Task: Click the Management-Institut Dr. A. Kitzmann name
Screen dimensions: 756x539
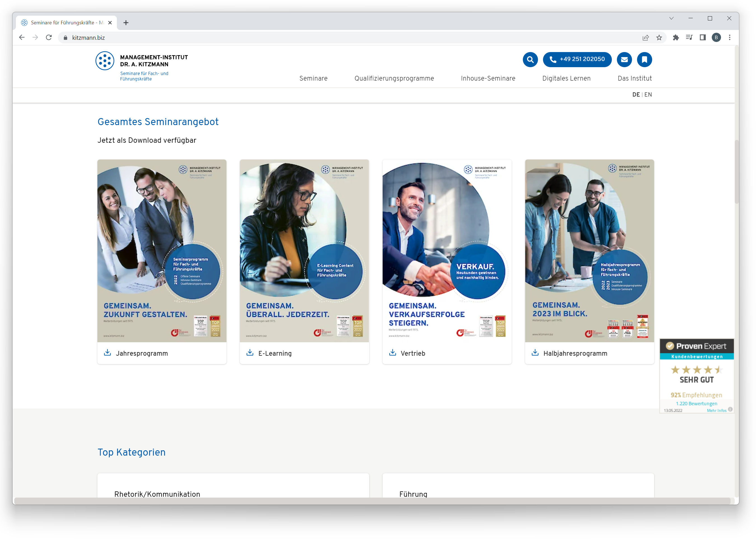Action: click(x=154, y=61)
